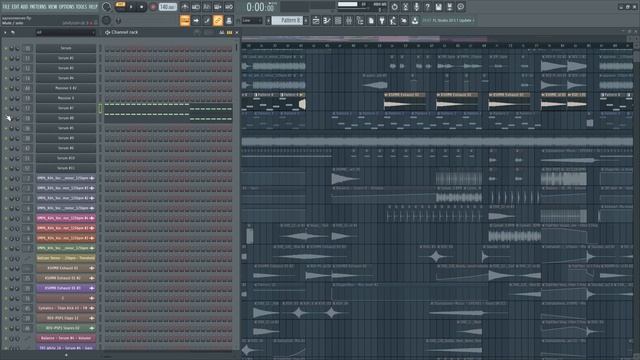Toggle the wait-for-input icon beside the metronome
640x360 pixels.
tap(196, 7)
